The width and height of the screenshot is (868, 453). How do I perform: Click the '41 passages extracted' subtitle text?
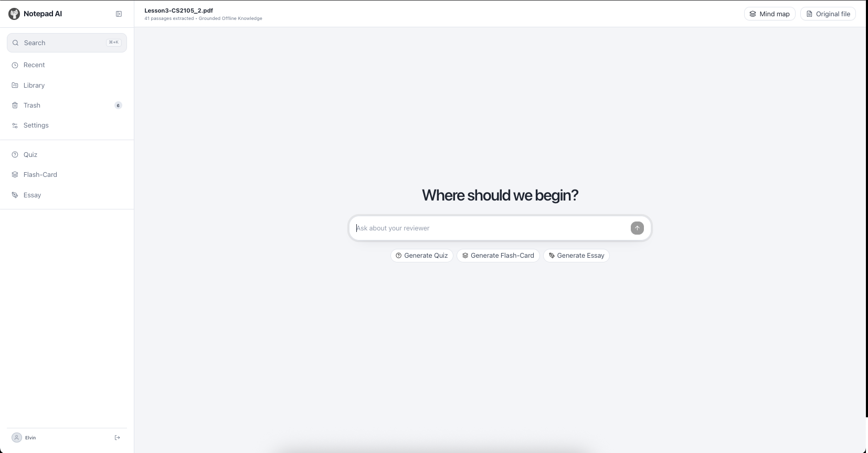click(x=169, y=18)
